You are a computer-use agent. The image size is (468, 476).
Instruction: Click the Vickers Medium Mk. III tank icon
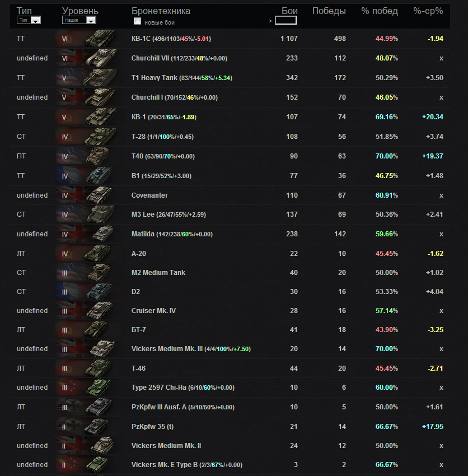click(x=102, y=349)
